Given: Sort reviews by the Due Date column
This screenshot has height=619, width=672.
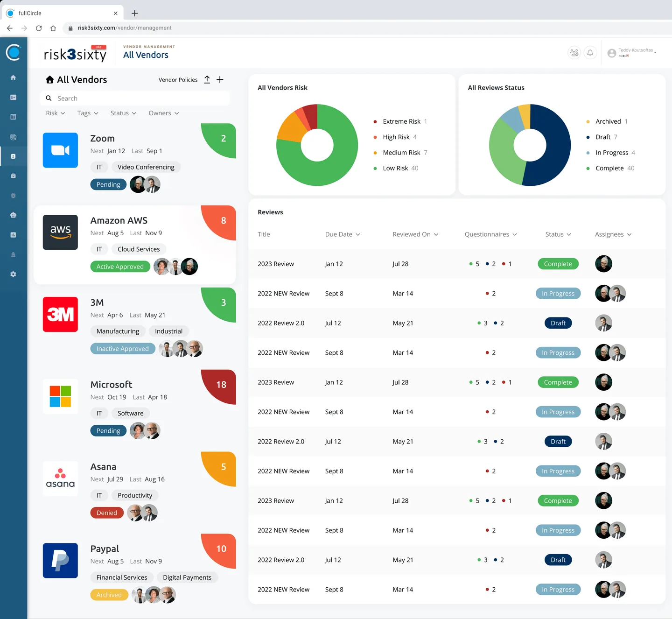Looking at the screenshot, I should [x=343, y=234].
